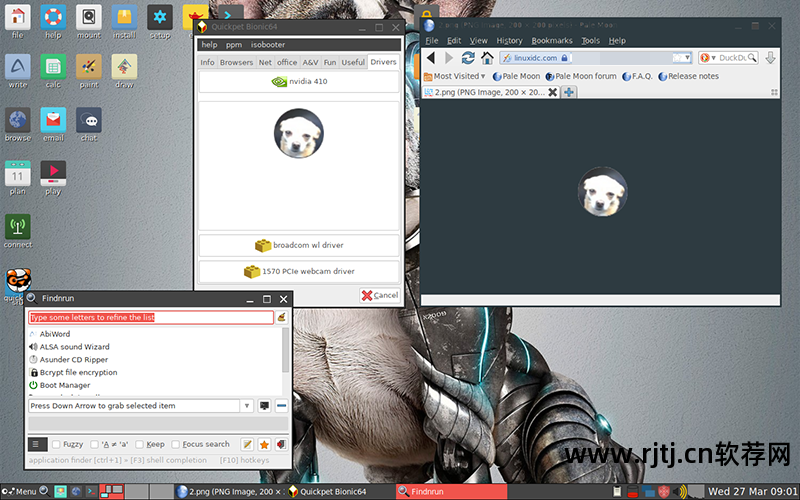Click the home icon in Pale Moon toolbar

point(487,58)
